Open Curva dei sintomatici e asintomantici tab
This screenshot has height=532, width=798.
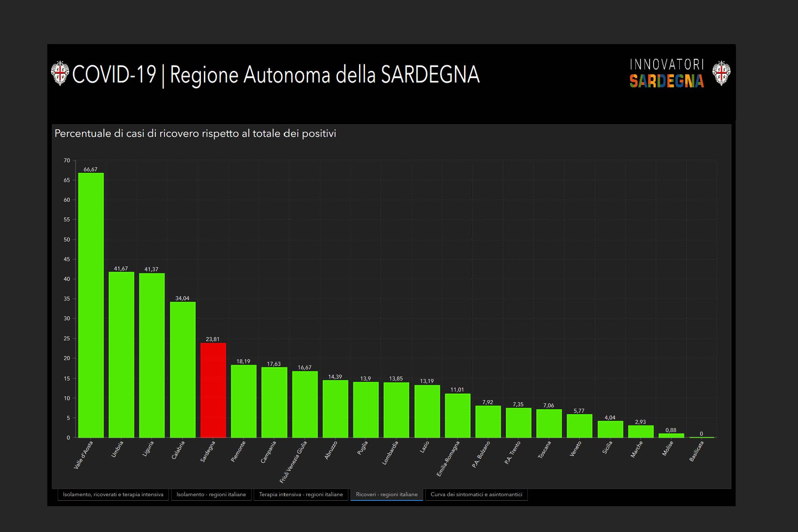tap(476, 494)
